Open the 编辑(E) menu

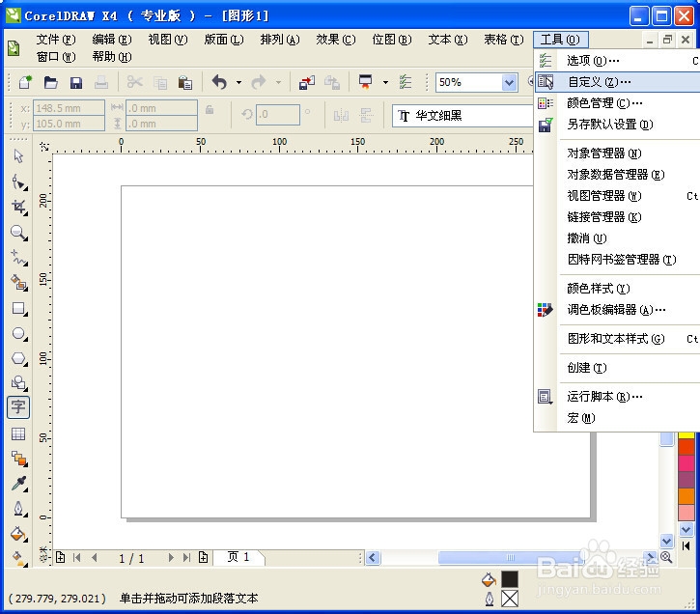click(112, 40)
